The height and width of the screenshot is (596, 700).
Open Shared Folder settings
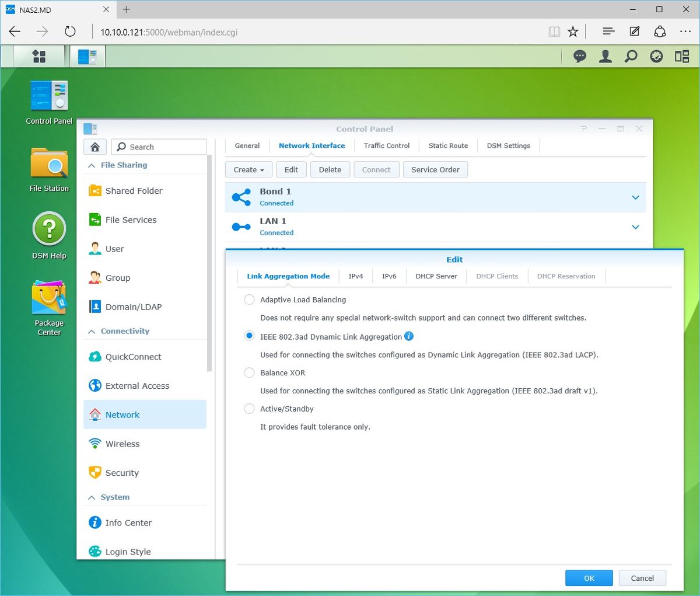coord(145,191)
